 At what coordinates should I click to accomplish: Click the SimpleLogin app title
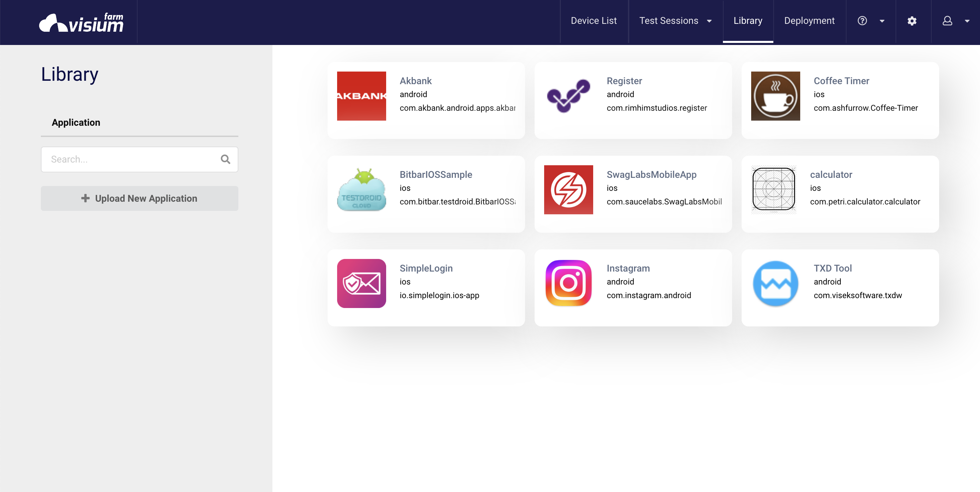pos(426,268)
